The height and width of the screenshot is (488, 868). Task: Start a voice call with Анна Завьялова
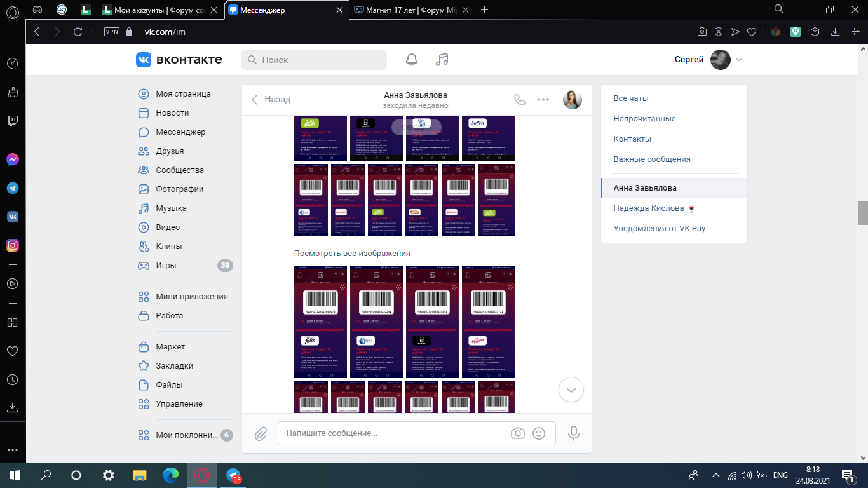tap(520, 100)
